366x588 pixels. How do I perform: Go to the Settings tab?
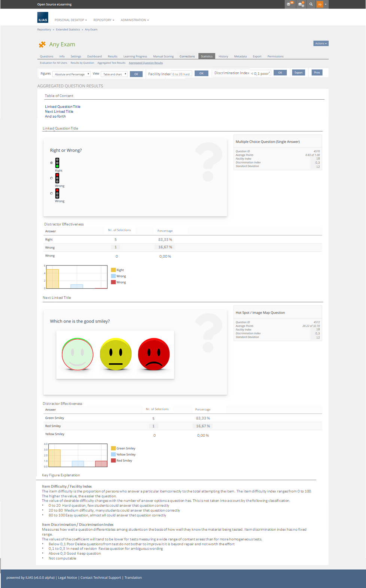pyautogui.click(x=76, y=56)
